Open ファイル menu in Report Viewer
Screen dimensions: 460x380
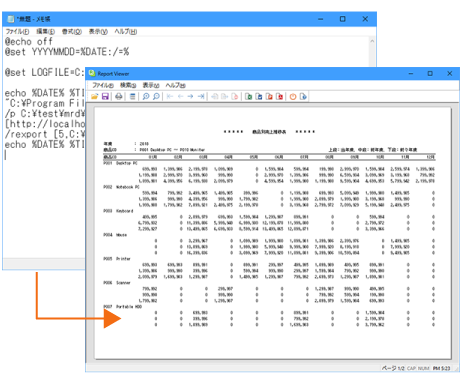103,85
